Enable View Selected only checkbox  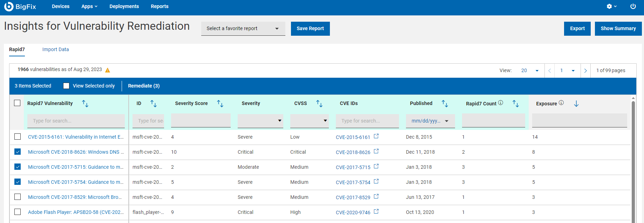click(66, 86)
